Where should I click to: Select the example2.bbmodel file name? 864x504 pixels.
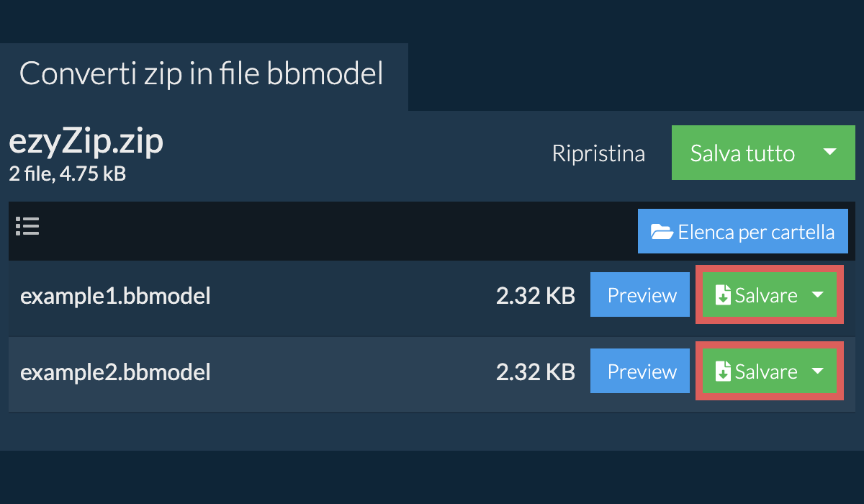pyautogui.click(x=115, y=372)
